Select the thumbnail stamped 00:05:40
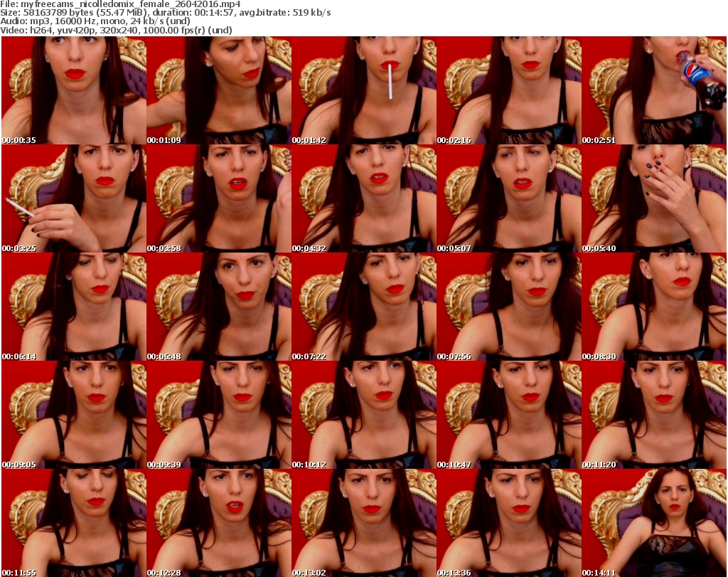Image resolution: width=728 pixels, height=577 pixels. [x=654, y=198]
